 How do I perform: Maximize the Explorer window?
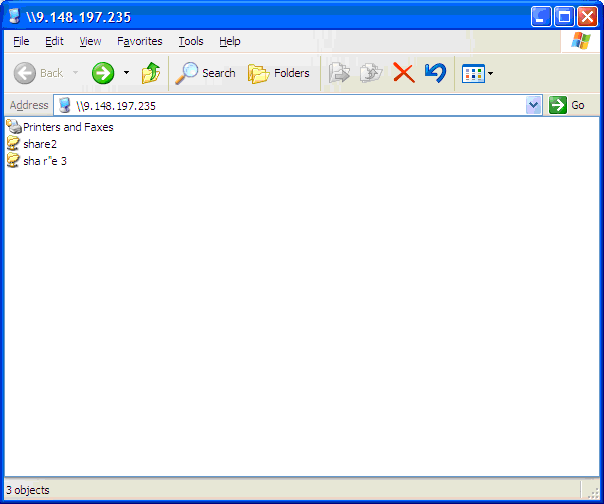pyautogui.click(x=564, y=17)
